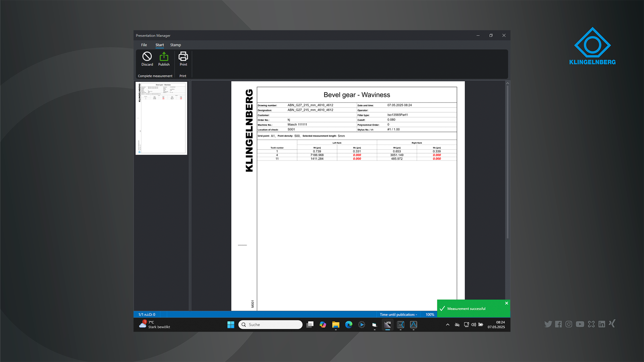Click the Measurement successful message text
The width and height of the screenshot is (644, 362).
(x=466, y=309)
